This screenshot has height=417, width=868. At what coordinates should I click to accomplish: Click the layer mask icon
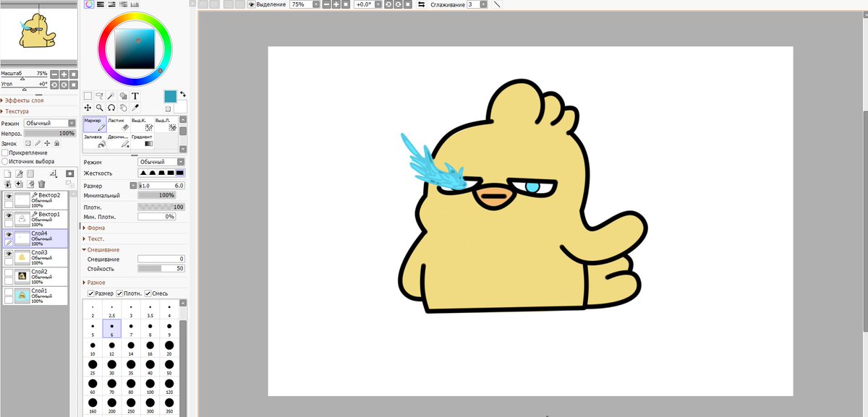[x=70, y=174]
